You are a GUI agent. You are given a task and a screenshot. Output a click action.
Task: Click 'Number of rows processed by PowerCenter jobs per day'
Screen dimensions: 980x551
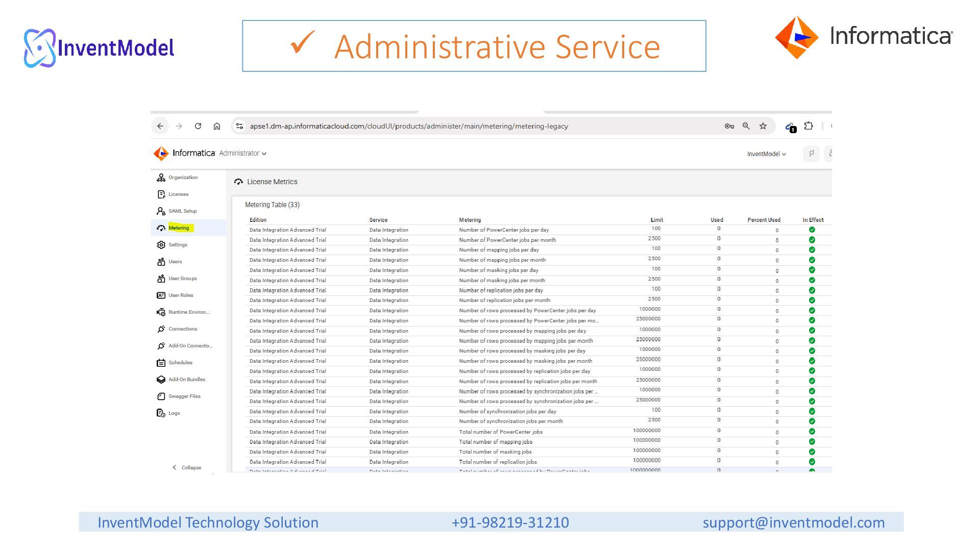tap(527, 310)
